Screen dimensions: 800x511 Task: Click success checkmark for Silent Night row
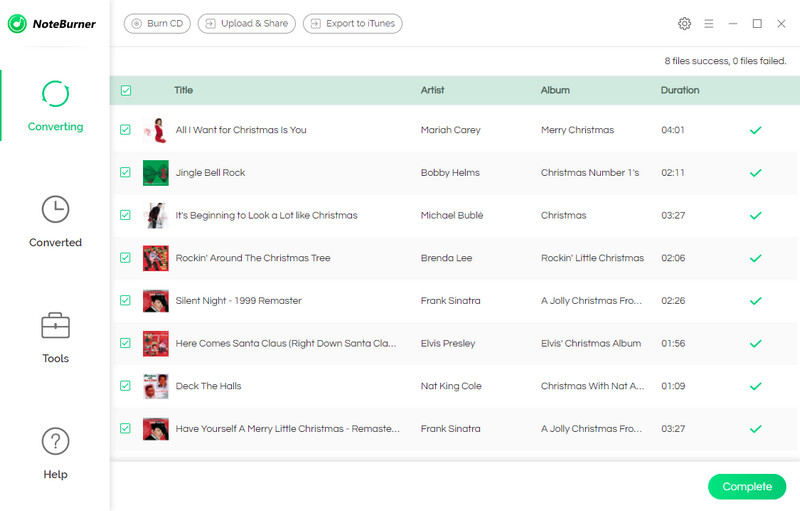point(756,301)
